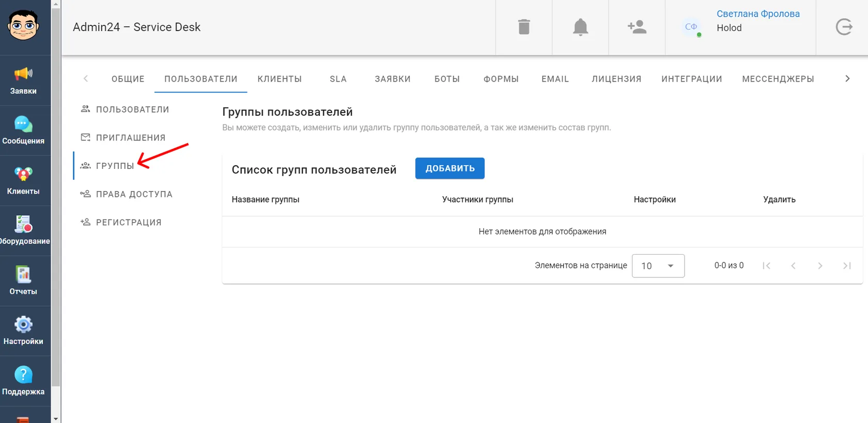Go to previous page of groups list
868x423 pixels.
[x=793, y=265]
